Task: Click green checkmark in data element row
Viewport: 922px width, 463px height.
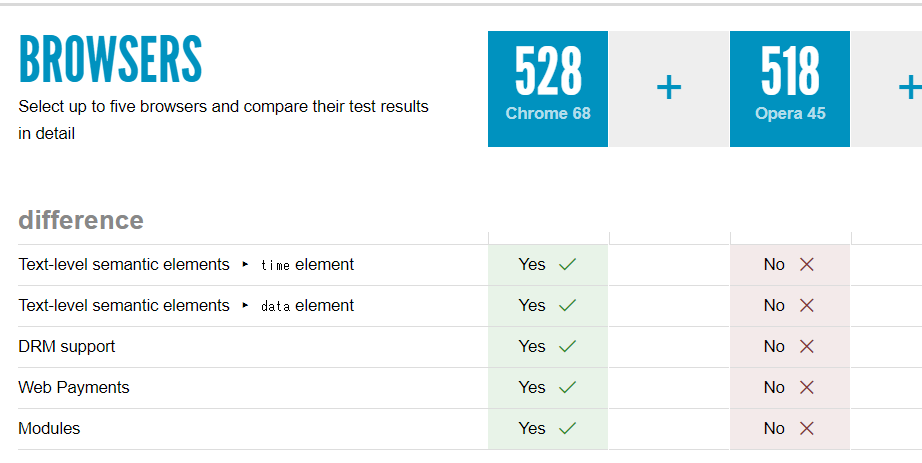Action: (568, 306)
